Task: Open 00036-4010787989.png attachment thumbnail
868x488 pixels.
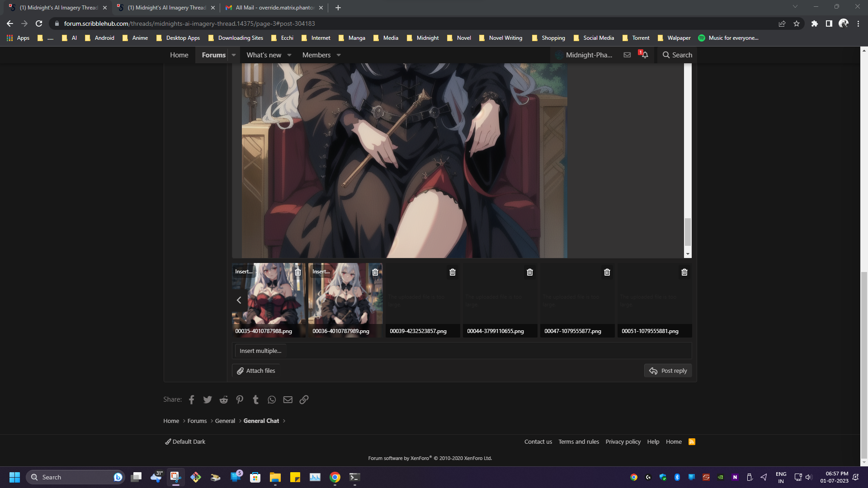Action: pyautogui.click(x=345, y=298)
